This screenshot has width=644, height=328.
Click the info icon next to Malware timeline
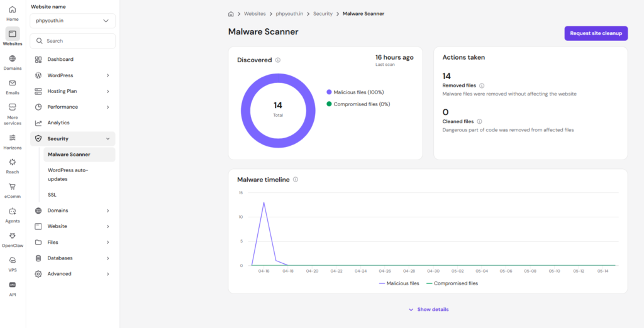(296, 179)
